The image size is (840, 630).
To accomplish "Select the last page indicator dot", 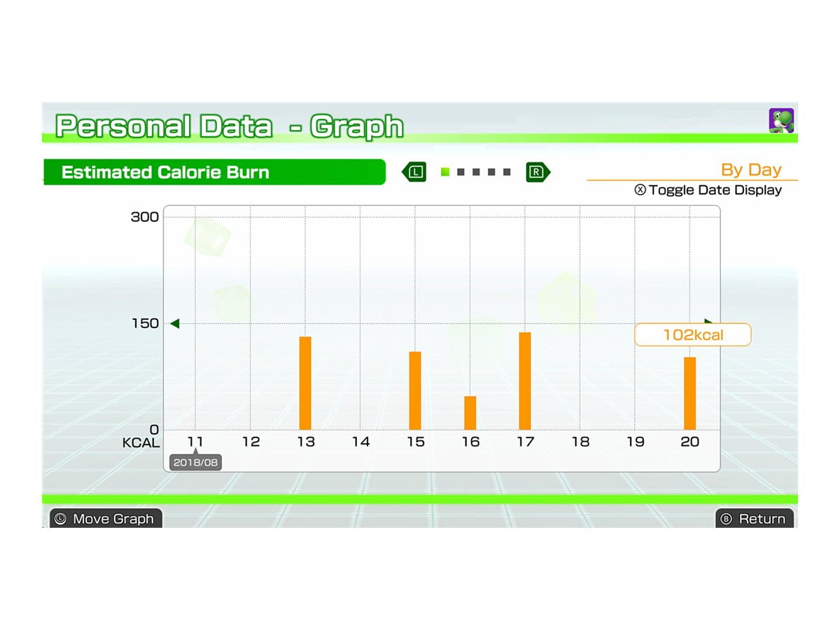I will (507, 172).
